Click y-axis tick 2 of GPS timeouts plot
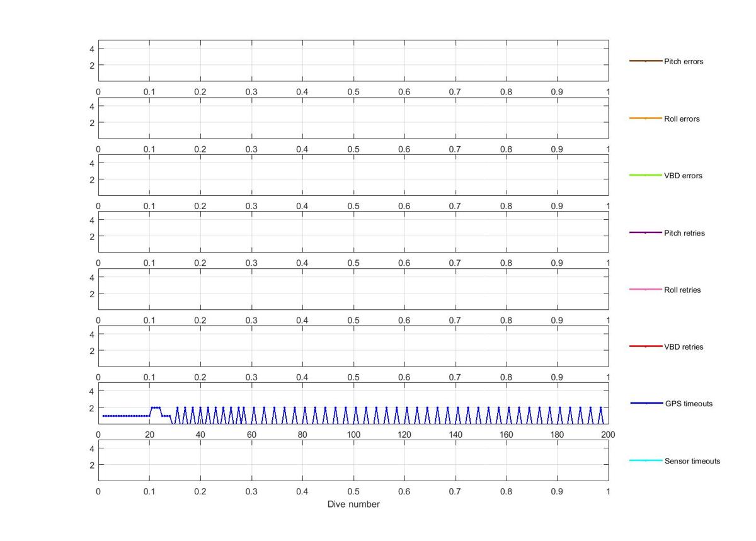Image resolution: width=756 pixels, height=541 pixels. (x=92, y=407)
